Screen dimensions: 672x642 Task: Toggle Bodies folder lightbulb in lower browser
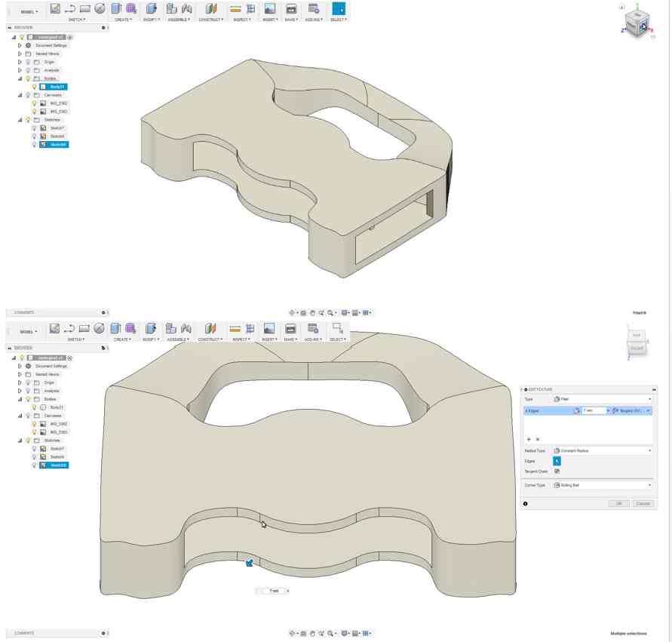(x=29, y=399)
